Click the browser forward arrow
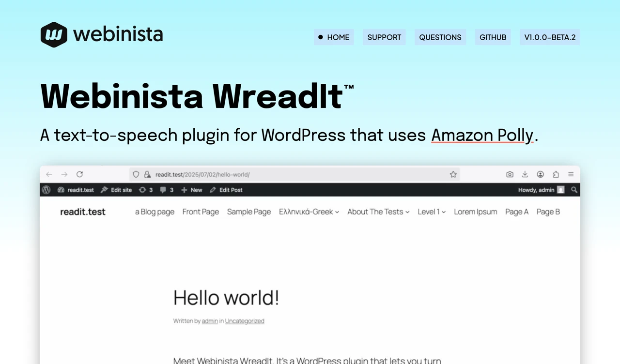Screen dimensions: 620x364 (64, 174)
